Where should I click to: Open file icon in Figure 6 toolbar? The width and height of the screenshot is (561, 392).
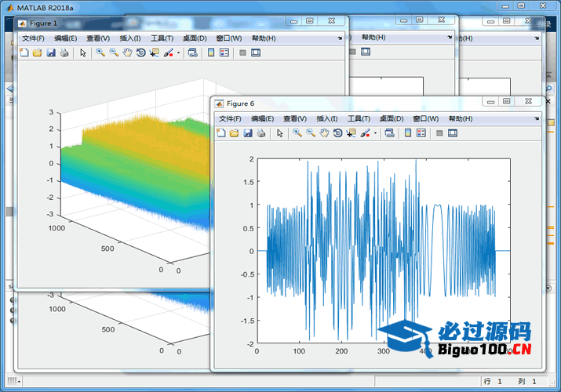point(234,133)
